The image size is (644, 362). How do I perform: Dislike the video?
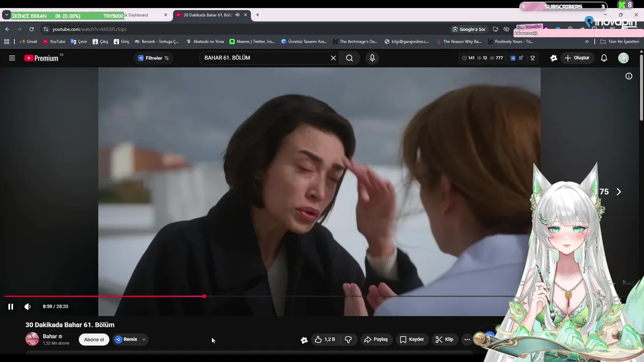tap(348, 339)
